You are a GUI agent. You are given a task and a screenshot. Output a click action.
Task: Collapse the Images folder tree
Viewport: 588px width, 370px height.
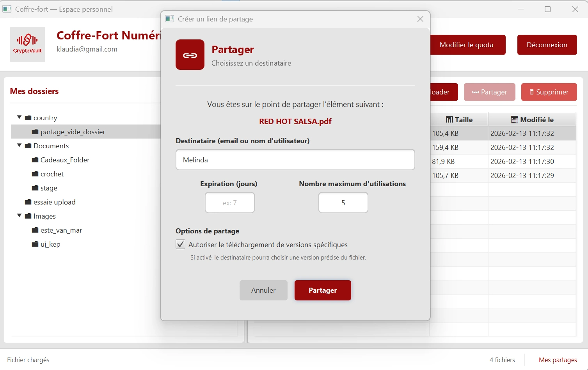coord(19,216)
